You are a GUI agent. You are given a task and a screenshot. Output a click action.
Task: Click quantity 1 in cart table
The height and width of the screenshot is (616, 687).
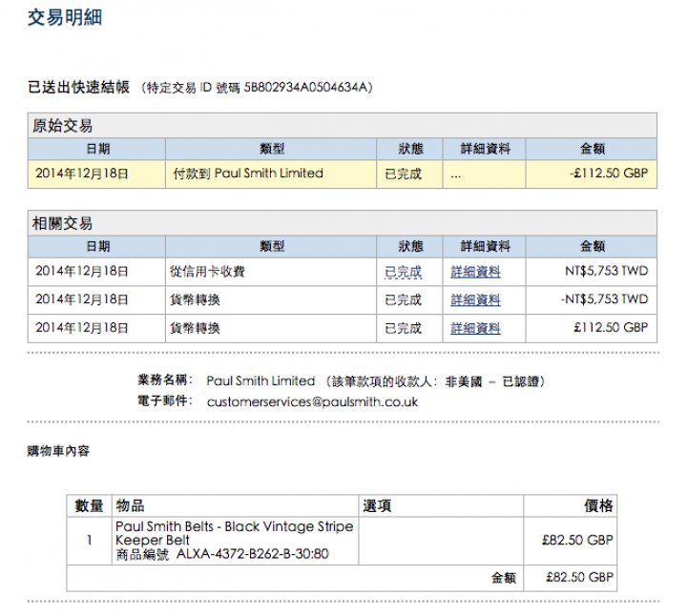coord(90,541)
